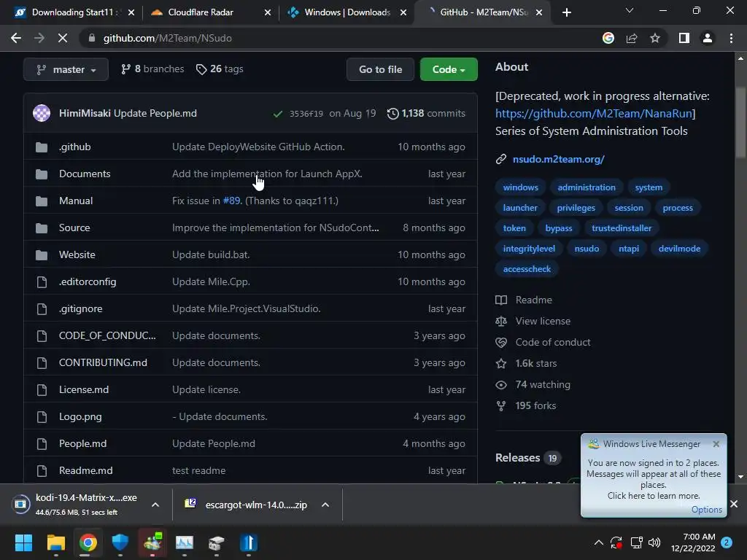Open License.md file

click(x=84, y=389)
